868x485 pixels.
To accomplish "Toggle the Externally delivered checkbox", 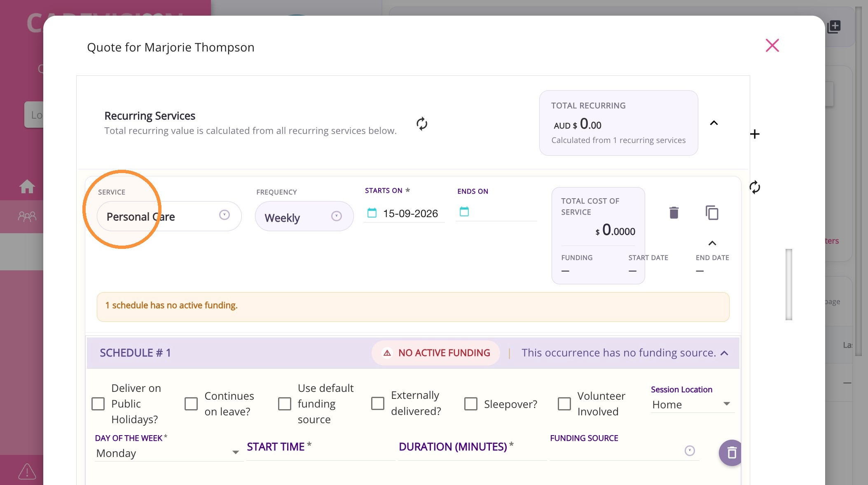I will point(378,403).
